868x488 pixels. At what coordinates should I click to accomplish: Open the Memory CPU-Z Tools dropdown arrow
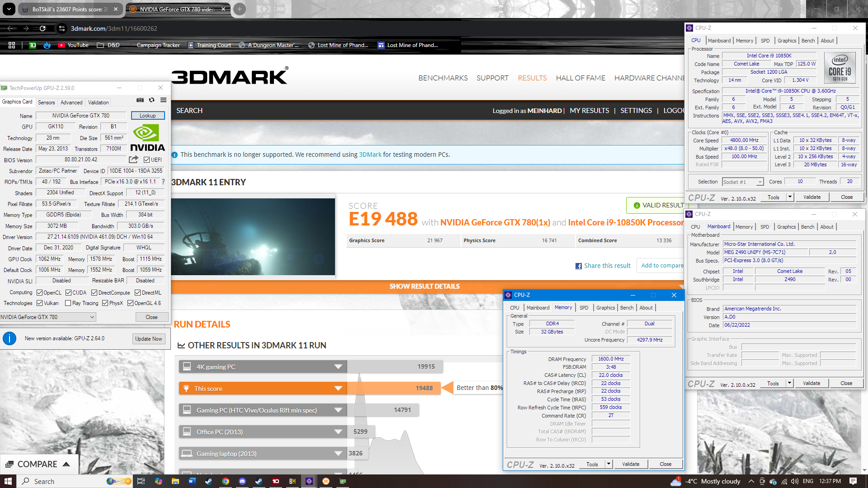click(x=609, y=464)
